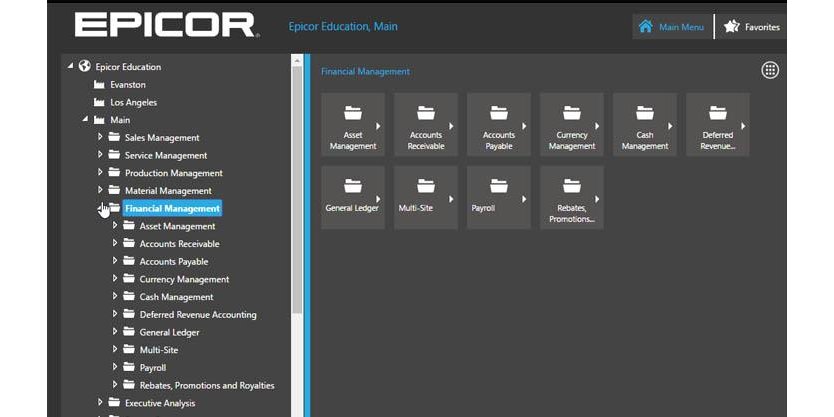
Task: Click the home icon in Main Menu
Action: click(x=645, y=27)
